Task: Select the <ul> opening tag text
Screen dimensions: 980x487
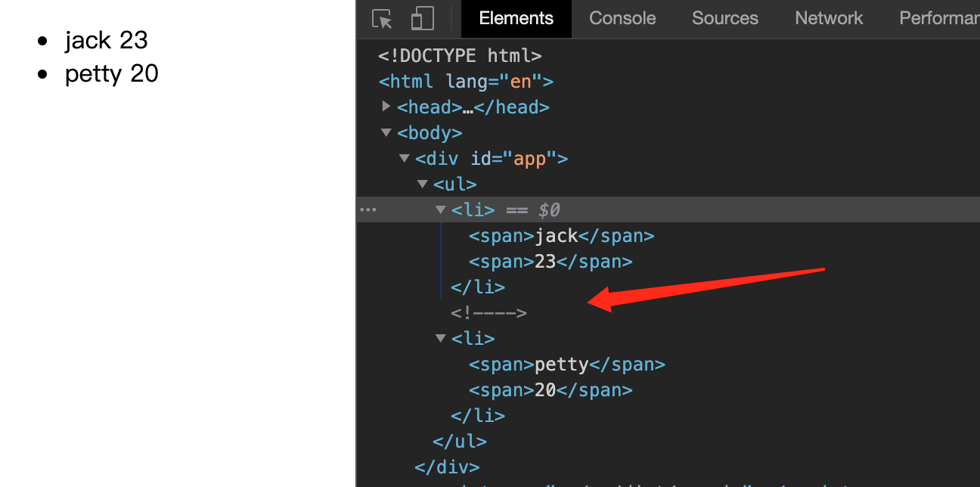Action: pyautogui.click(x=455, y=185)
